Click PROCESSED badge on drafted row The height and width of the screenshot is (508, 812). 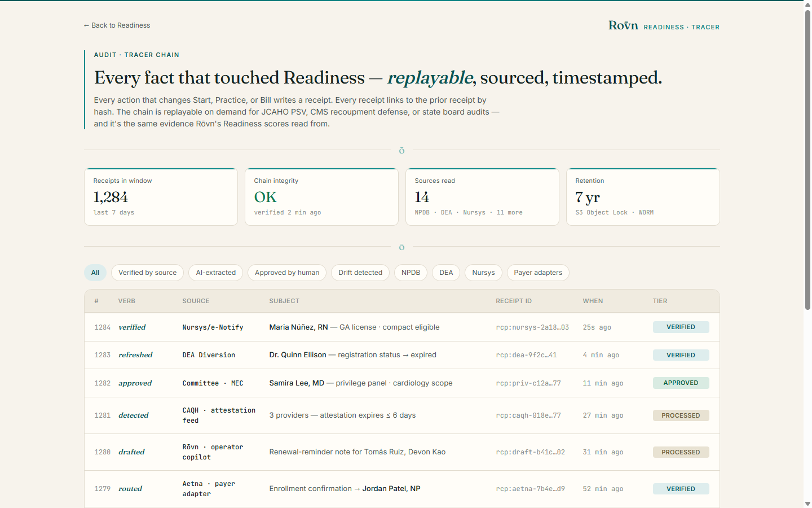681,452
